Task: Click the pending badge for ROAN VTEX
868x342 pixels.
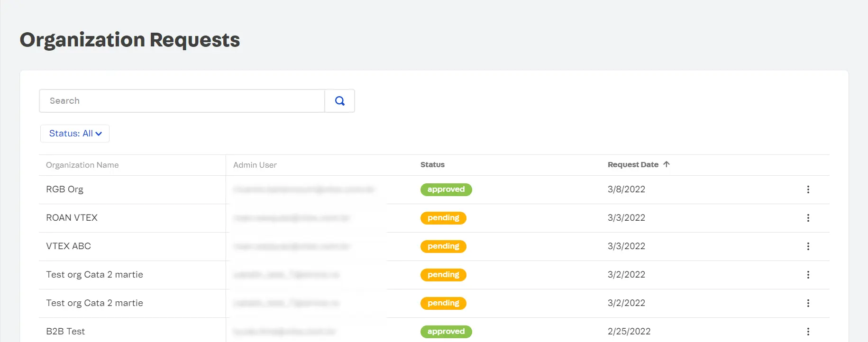Action: click(443, 218)
